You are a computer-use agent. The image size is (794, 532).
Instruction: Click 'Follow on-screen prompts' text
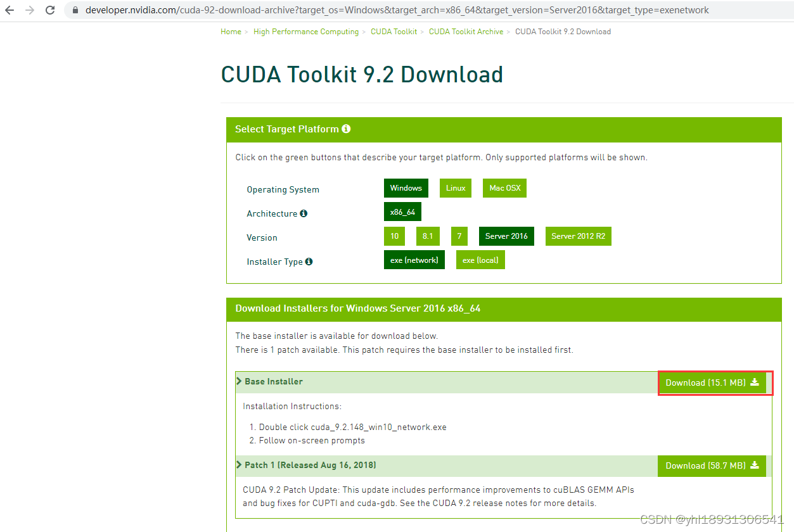coord(312,441)
